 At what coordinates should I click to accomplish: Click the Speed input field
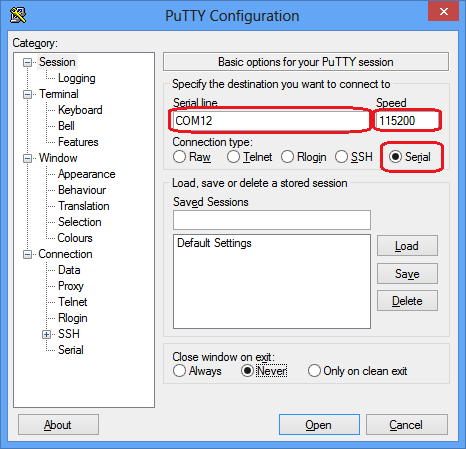[407, 120]
